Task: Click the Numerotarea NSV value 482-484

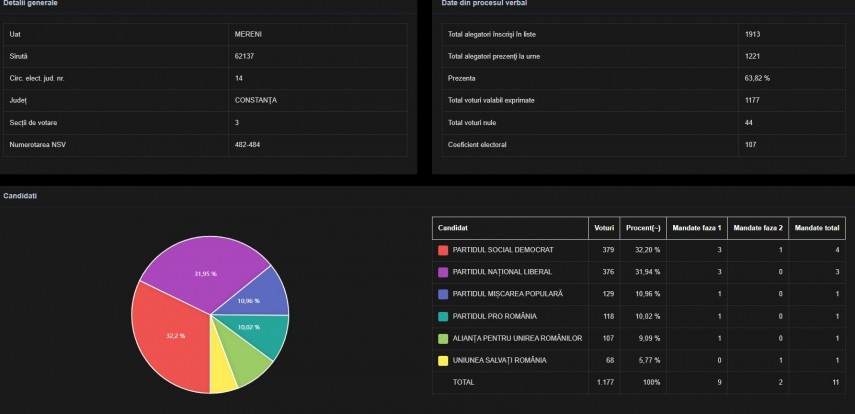Action: (247, 145)
